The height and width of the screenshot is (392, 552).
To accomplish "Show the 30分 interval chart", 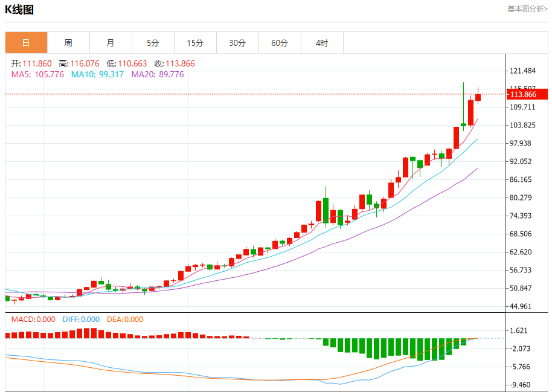I will [x=237, y=43].
